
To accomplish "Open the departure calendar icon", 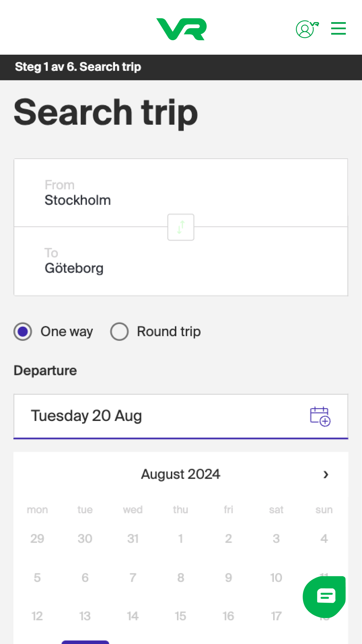I will [x=320, y=416].
